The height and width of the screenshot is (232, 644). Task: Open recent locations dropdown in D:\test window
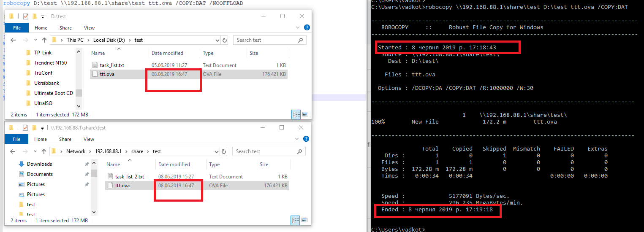pos(35,40)
